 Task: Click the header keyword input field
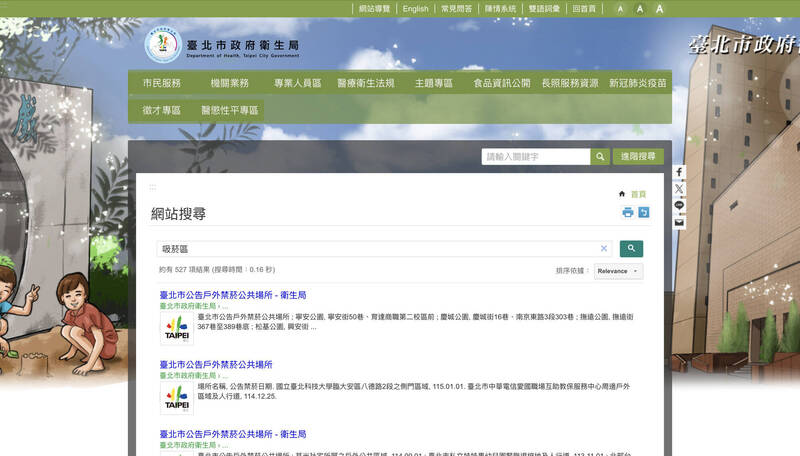[x=535, y=157]
